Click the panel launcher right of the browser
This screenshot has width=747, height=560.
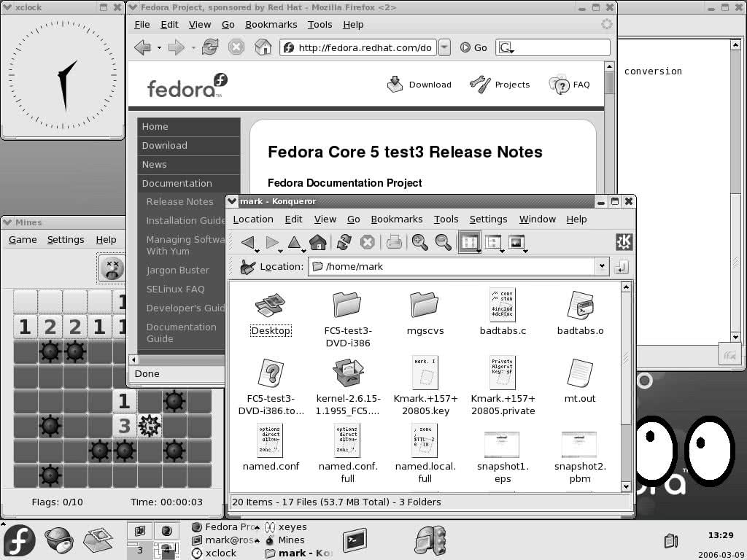coord(98,540)
